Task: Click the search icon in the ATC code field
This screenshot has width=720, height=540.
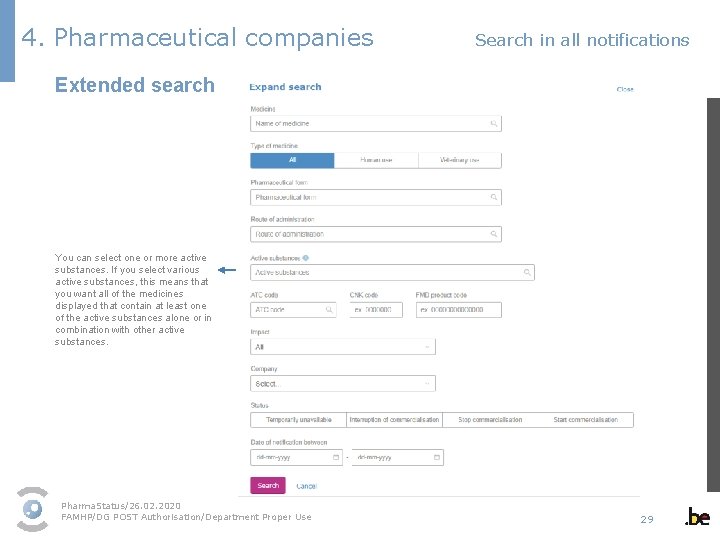Action: [x=329, y=310]
